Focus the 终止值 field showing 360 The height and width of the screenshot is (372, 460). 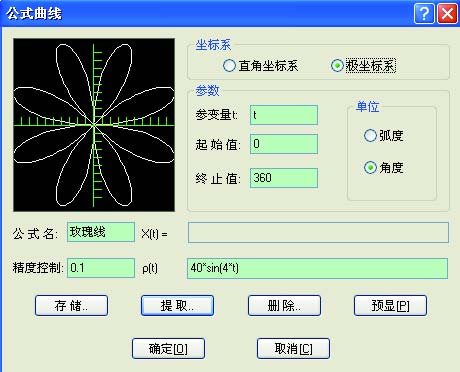pos(284,178)
